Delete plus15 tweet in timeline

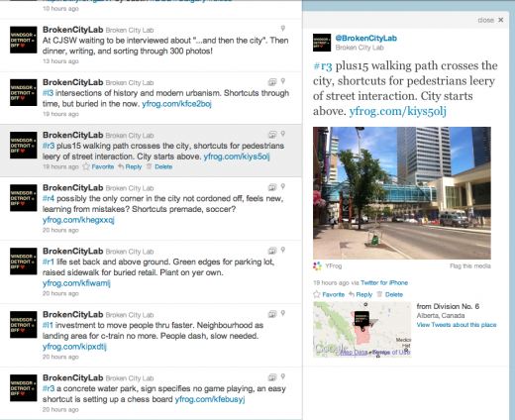[x=159, y=166]
